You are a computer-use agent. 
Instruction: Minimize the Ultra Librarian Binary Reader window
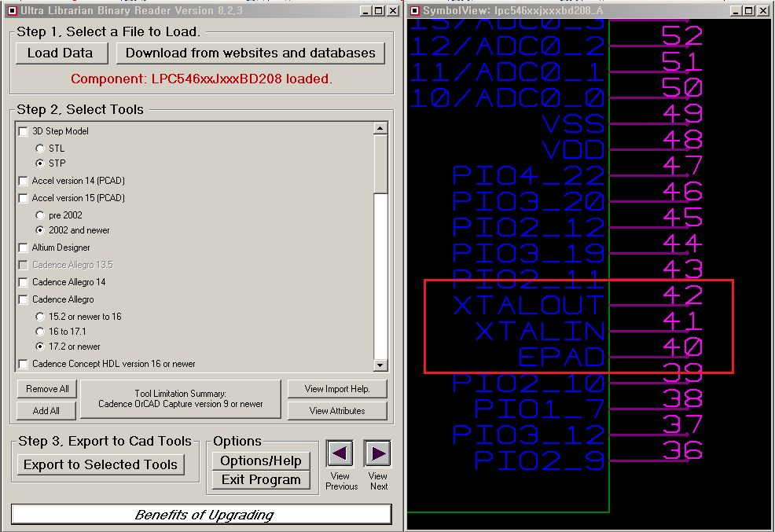click(365, 11)
